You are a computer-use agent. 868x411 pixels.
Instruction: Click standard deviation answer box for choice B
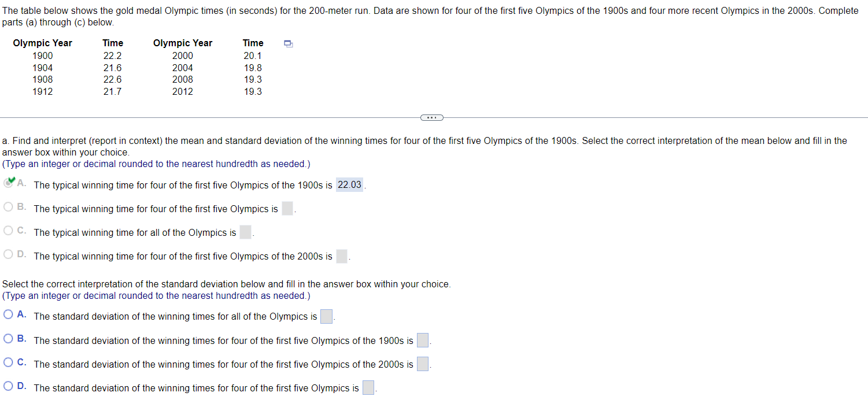click(422, 340)
